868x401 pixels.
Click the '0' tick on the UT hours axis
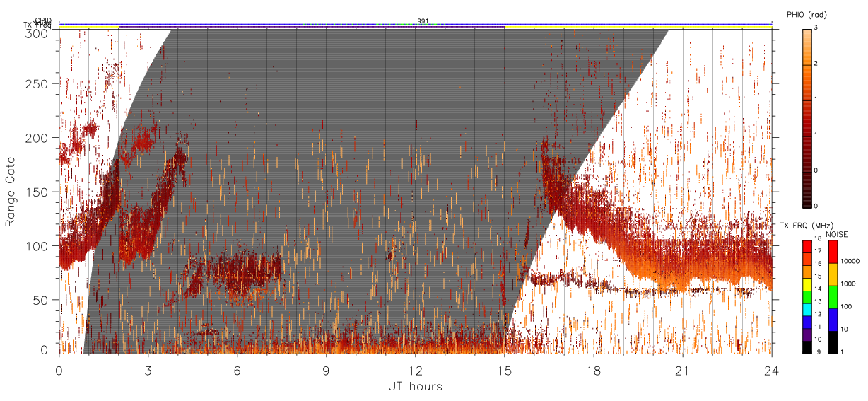pos(59,370)
